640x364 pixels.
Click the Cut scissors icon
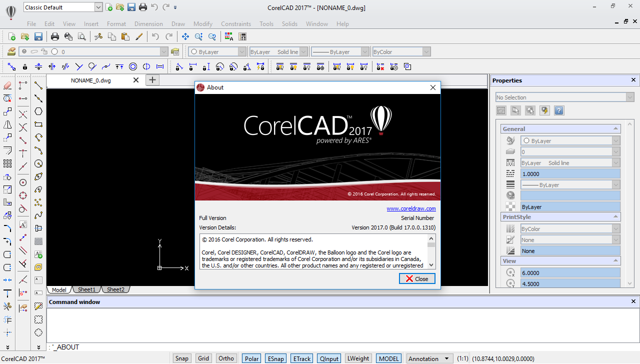coord(98,36)
